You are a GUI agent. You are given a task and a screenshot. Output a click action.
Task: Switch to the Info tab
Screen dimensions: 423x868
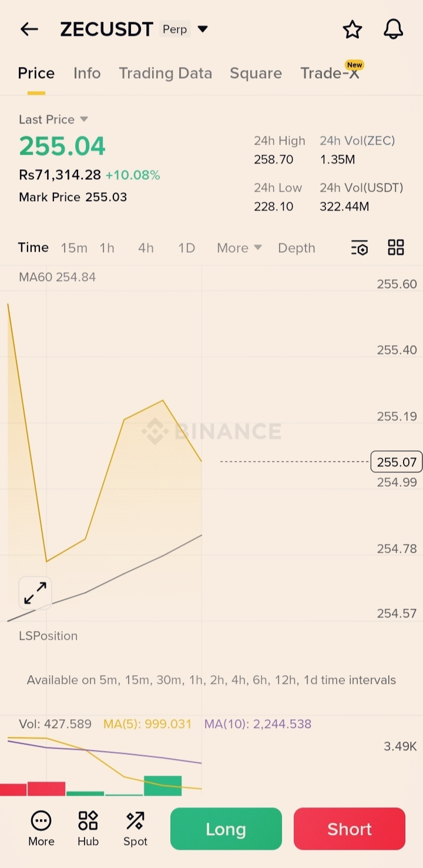pos(87,73)
